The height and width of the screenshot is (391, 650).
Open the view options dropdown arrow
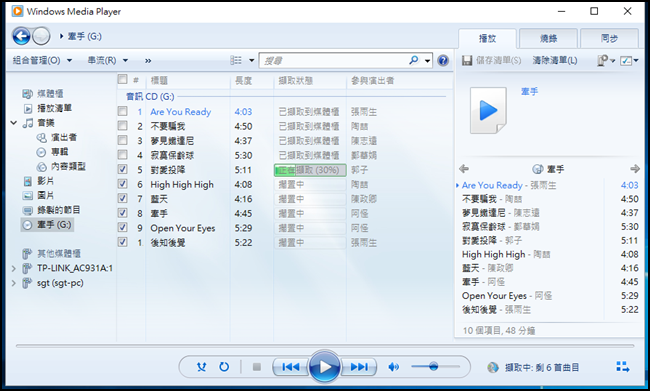pyautogui.click(x=251, y=61)
